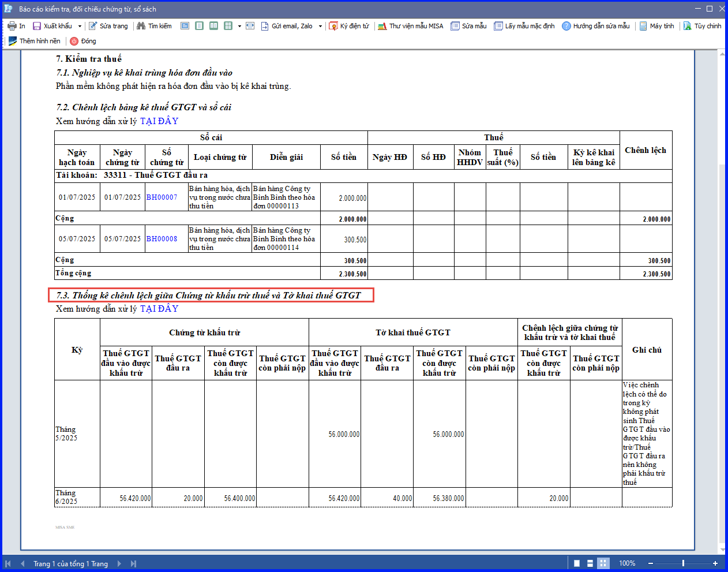This screenshot has height=572, width=728.
Task: Open TẠI ĐÂY link under section 7.3
Action: click(x=159, y=309)
